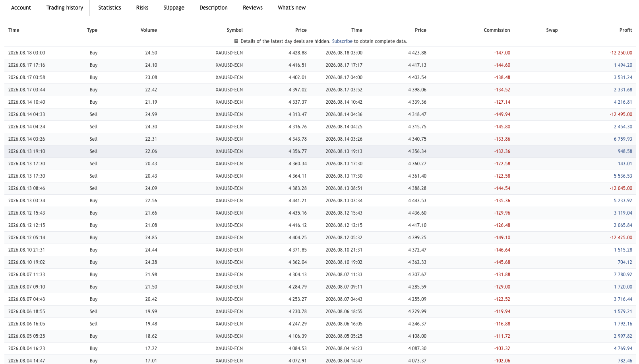Click the 2026.08.13 08:46 open time
Image resolution: width=639 pixels, height=364 pixels.
27,188
